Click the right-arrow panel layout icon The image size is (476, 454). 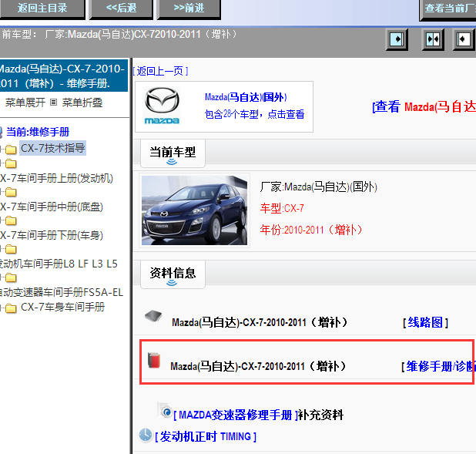397,39
